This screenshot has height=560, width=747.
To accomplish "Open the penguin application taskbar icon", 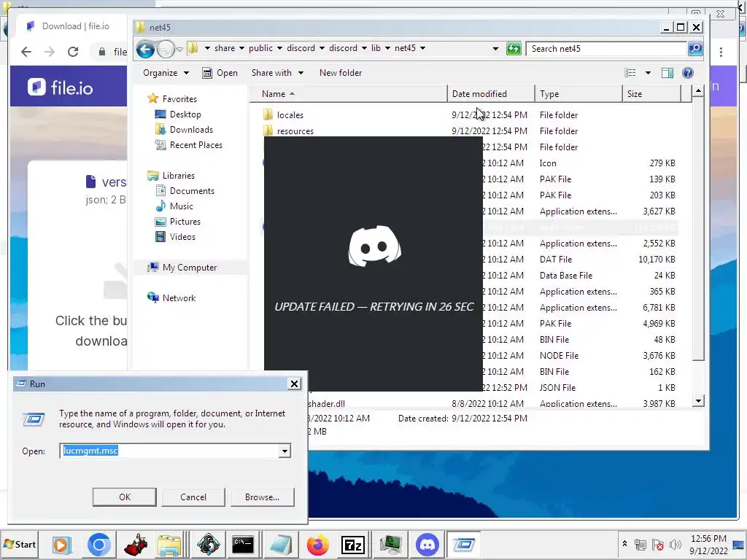I will tap(208, 544).
